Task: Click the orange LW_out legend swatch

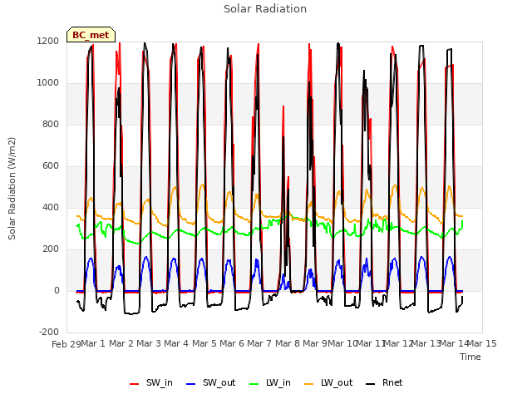Action: [x=309, y=384]
